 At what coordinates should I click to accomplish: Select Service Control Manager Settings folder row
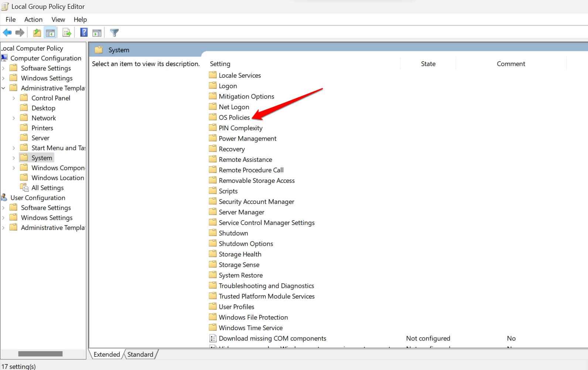tap(262, 222)
